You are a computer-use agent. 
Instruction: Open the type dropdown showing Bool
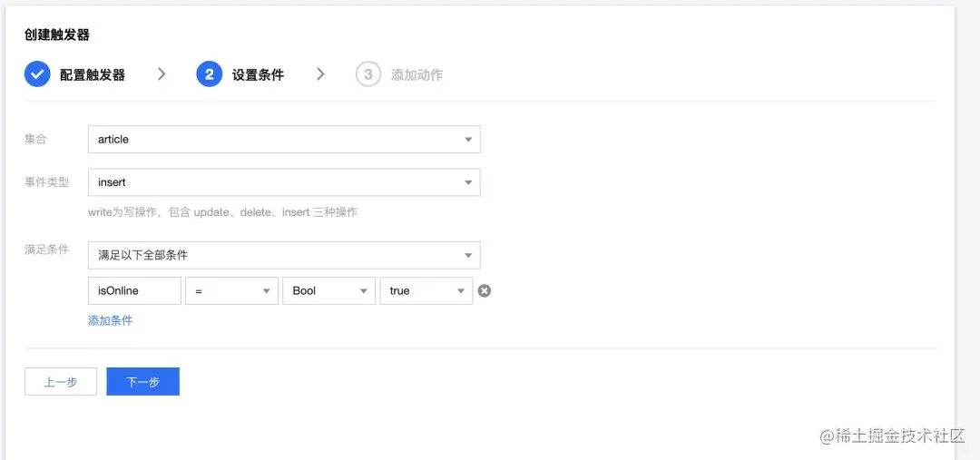coord(328,290)
